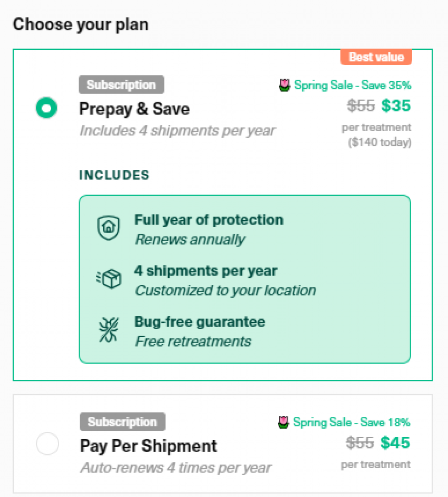The width and height of the screenshot is (448, 497).
Task: Click the Prepay & Save plan title
Action: pos(134,109)
